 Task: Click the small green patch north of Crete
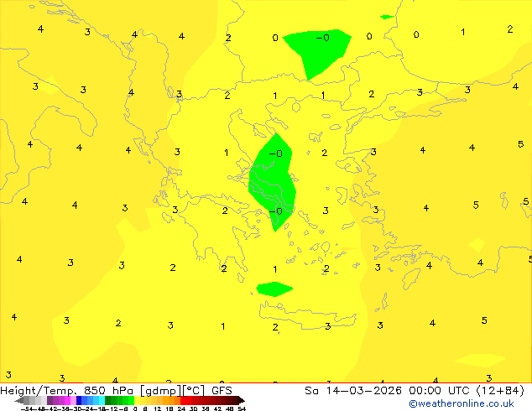(x=274, y=289)
